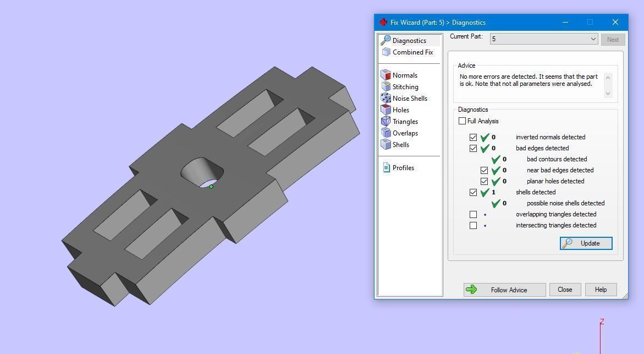Toggle the Full Analysis checkbox

[462, 121]
